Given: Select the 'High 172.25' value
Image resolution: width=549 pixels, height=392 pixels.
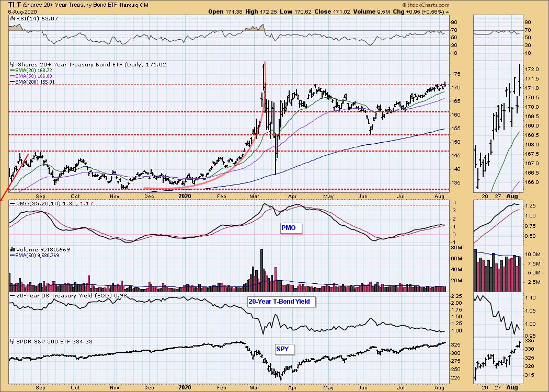Looking at the screenshot, I should click(x=260, y=11).
